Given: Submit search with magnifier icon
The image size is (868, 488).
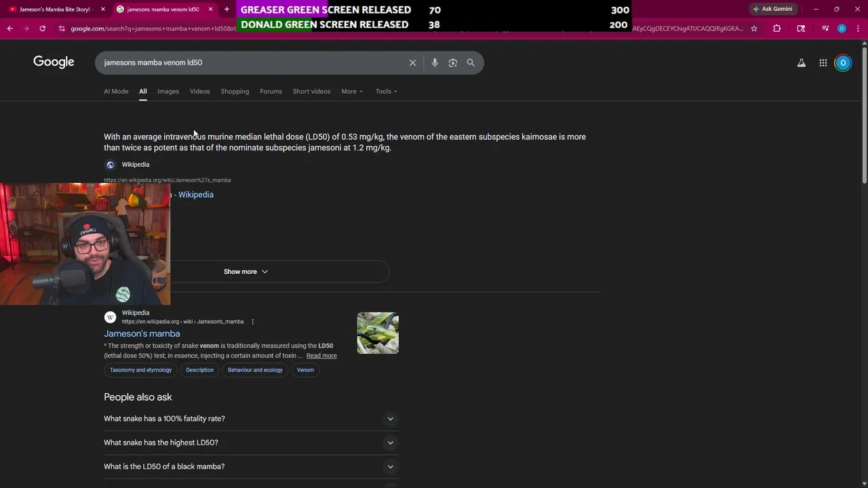Looking at the screenshot, I should pos(471,62).
